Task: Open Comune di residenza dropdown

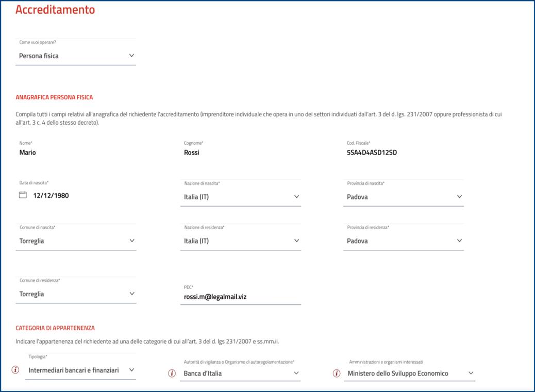Action: (x=76, y=294)
